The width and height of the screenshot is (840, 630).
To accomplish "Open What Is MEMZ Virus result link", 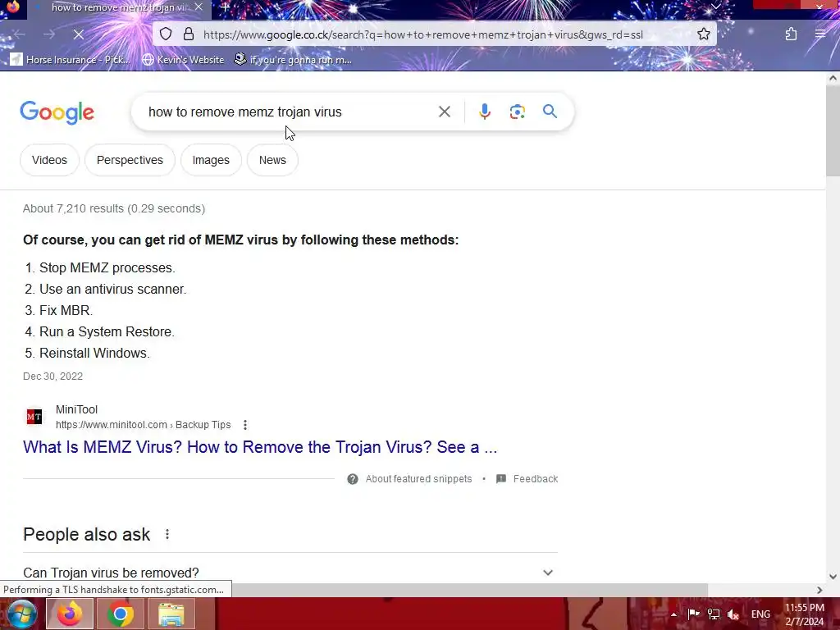I will 260,447.
